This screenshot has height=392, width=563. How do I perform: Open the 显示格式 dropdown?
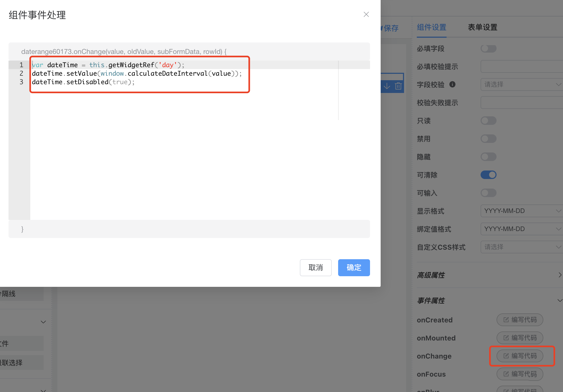point(522,211)
